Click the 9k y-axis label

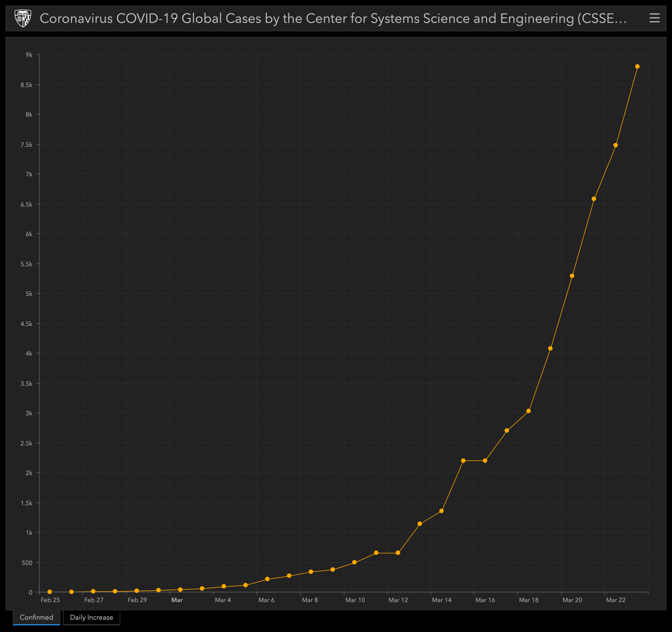click(29, 55)
